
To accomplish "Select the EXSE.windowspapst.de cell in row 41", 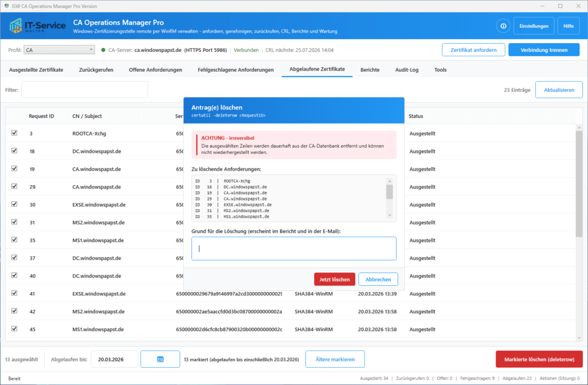I will [x=99, y=294].
